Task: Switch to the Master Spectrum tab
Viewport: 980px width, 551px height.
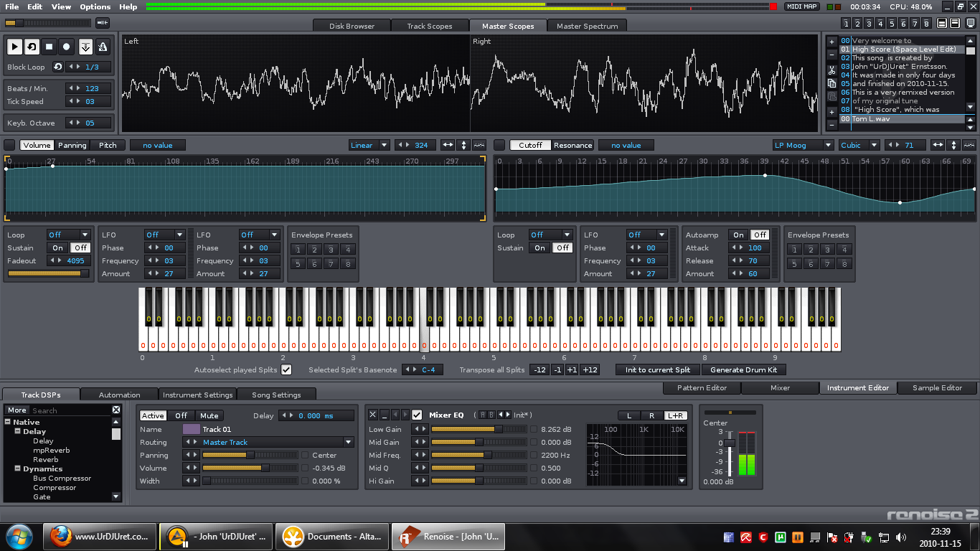Action: click(x=587, y=26)
